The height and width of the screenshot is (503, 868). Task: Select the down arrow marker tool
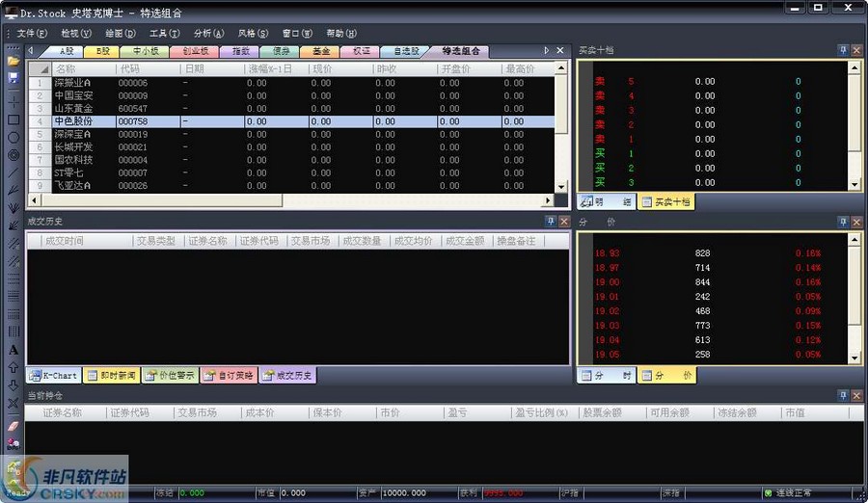click(x=14, y=385)
